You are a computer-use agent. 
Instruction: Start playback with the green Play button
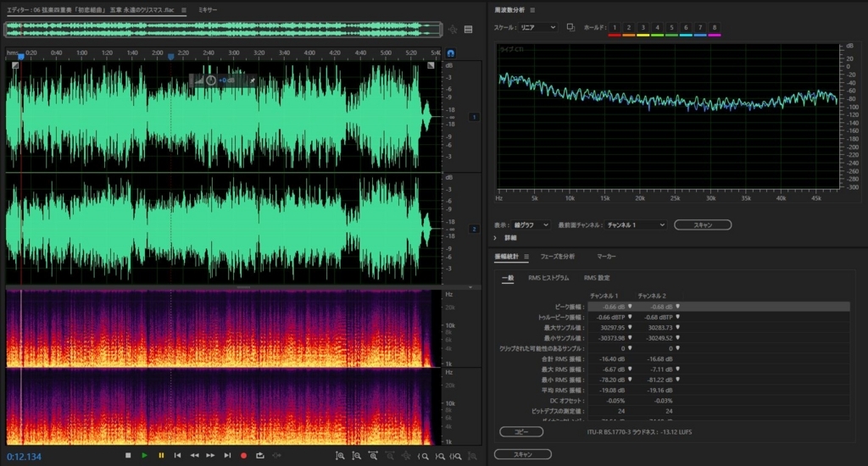(144, 456)
